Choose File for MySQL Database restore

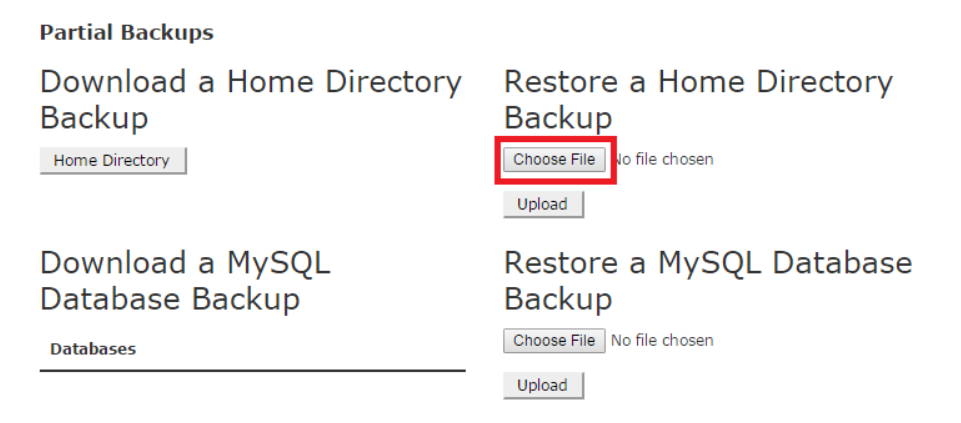(554, 341)
